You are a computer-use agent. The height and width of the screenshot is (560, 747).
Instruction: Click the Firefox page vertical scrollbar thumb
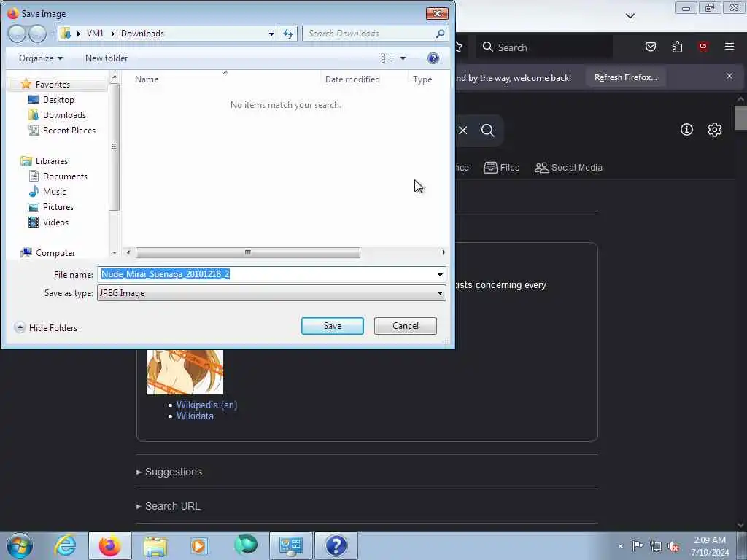[741, 117]
